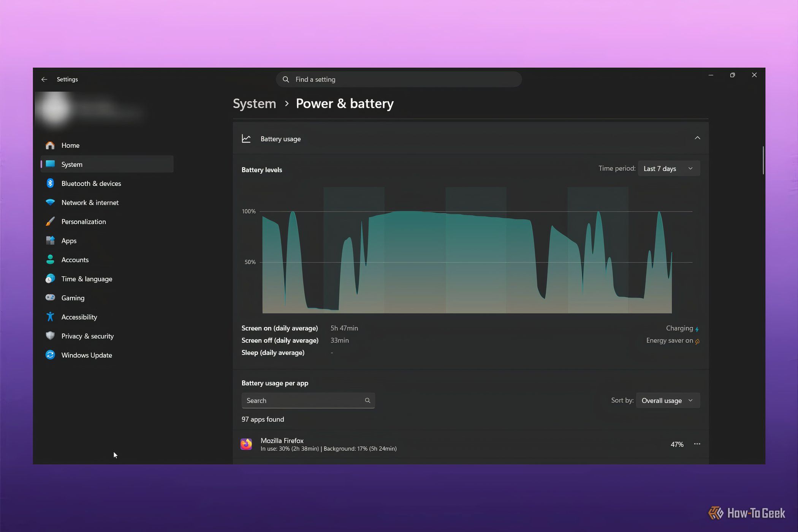Click the System monitor icon in the sidebar

pyautogui.click(x=50, y=164)
